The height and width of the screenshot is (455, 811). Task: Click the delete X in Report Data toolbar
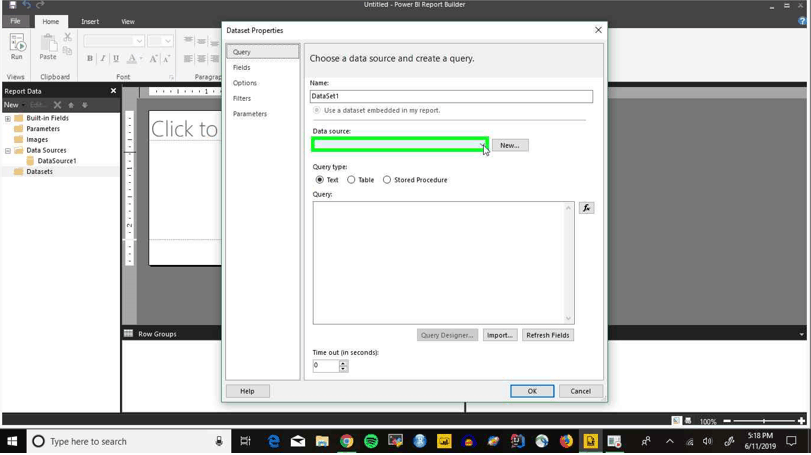57,105
